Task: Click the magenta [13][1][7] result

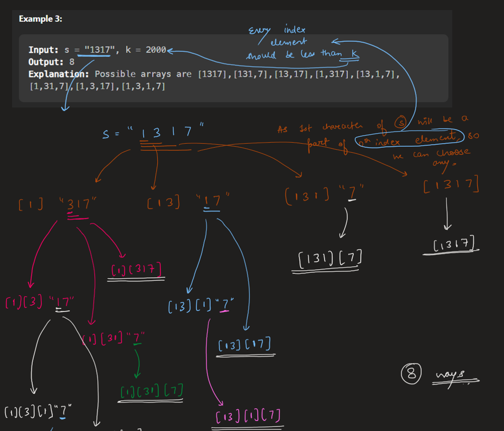Action: 248,417
